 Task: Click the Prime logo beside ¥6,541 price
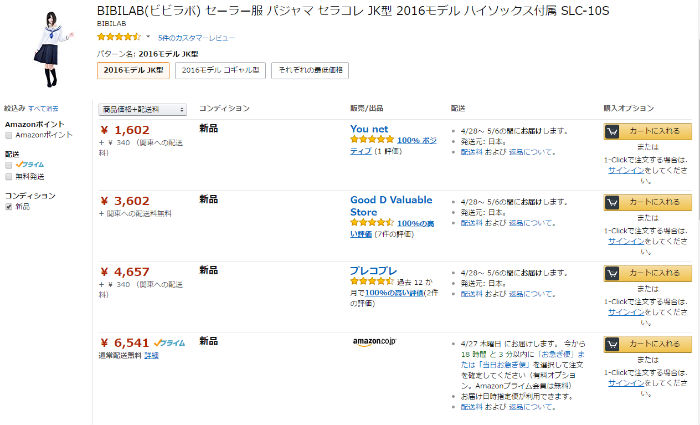171,342
